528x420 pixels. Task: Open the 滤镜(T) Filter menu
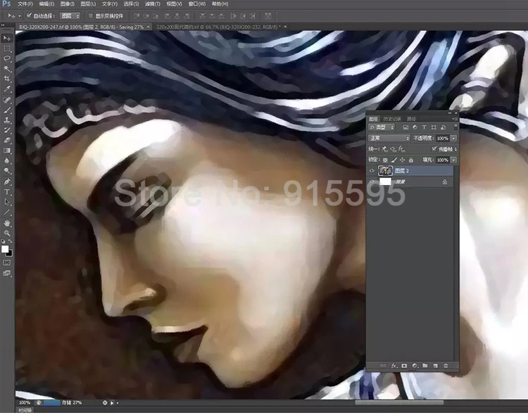153,4
